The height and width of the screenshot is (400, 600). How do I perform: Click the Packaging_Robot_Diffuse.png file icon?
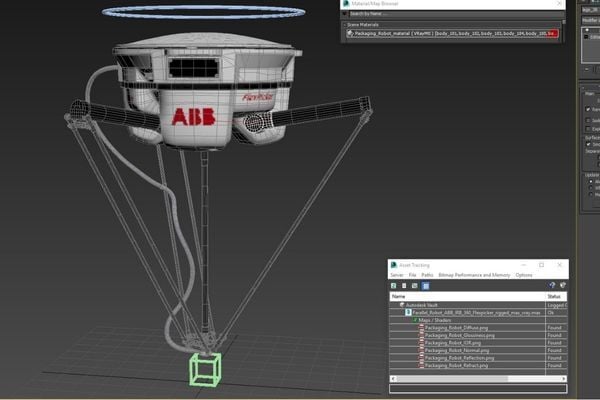click(x=421, y=327)
